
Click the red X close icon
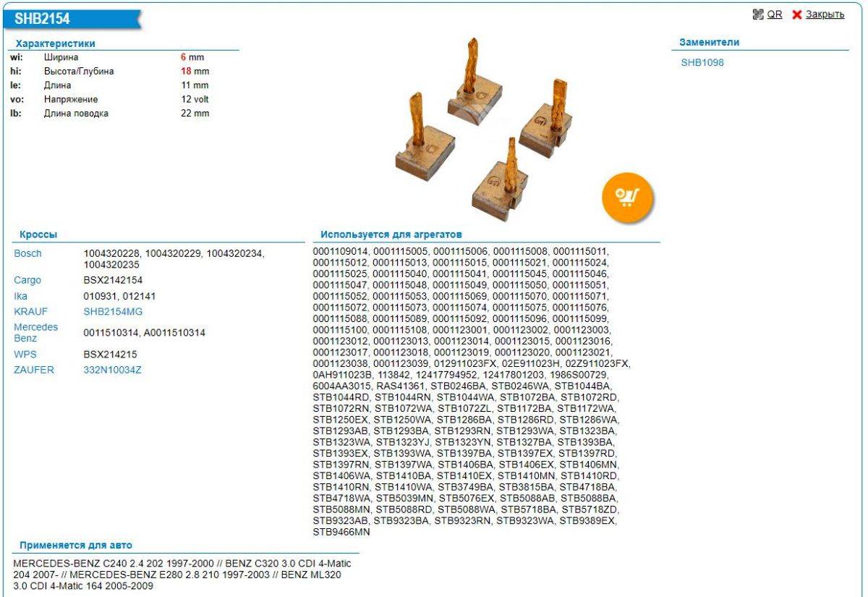click(797, 14)
